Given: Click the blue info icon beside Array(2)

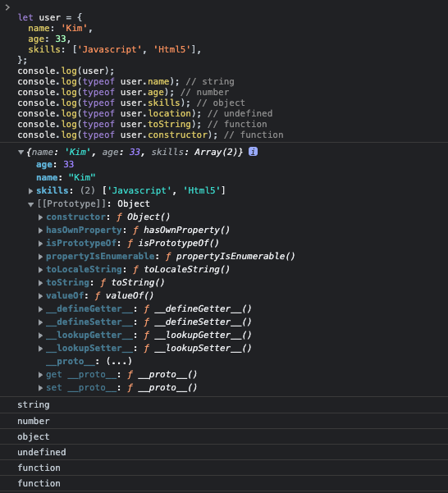Looking at the screenshot, I should tap(253, 152).
